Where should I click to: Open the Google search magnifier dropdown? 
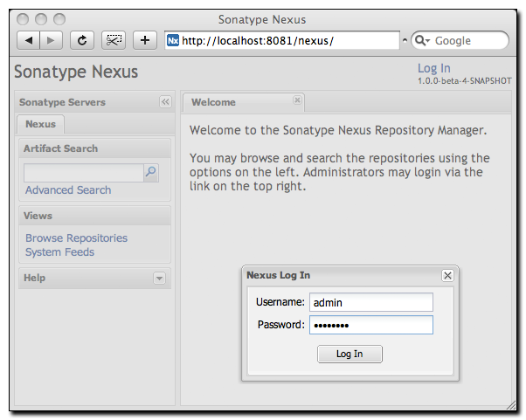pos(423,40)
